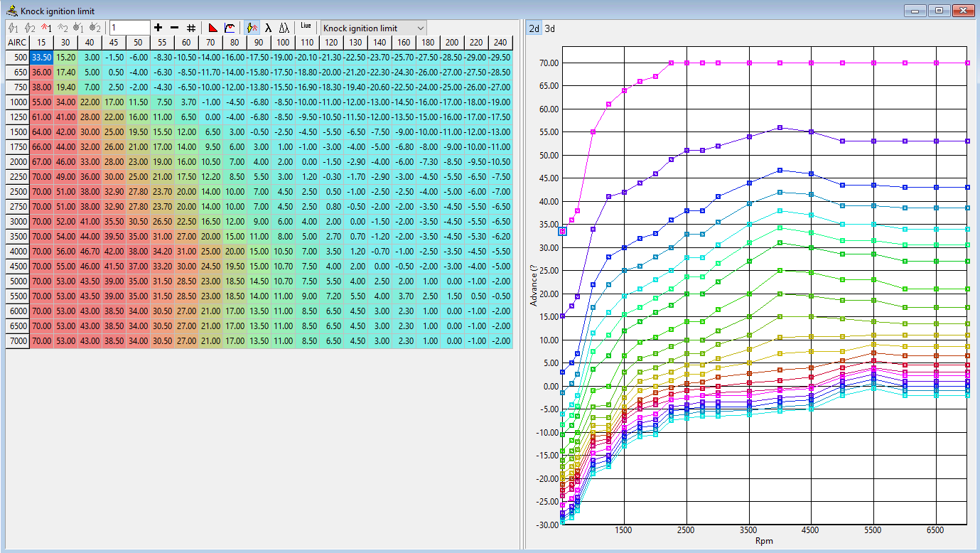Screen dimensions: 980x553
Task: Click the app icon in the title bar
Action: pyautogui.click(x=11, y=11)
